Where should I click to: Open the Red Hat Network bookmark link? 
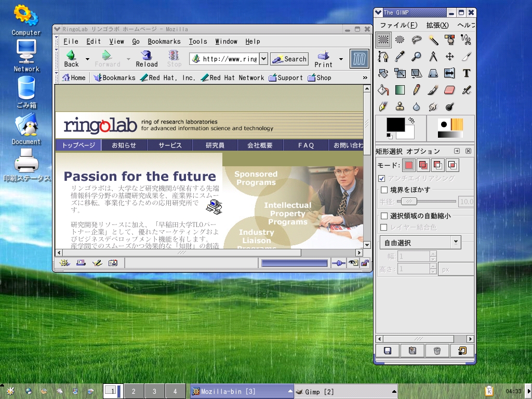pyautogui.click(x=232, y=78)
